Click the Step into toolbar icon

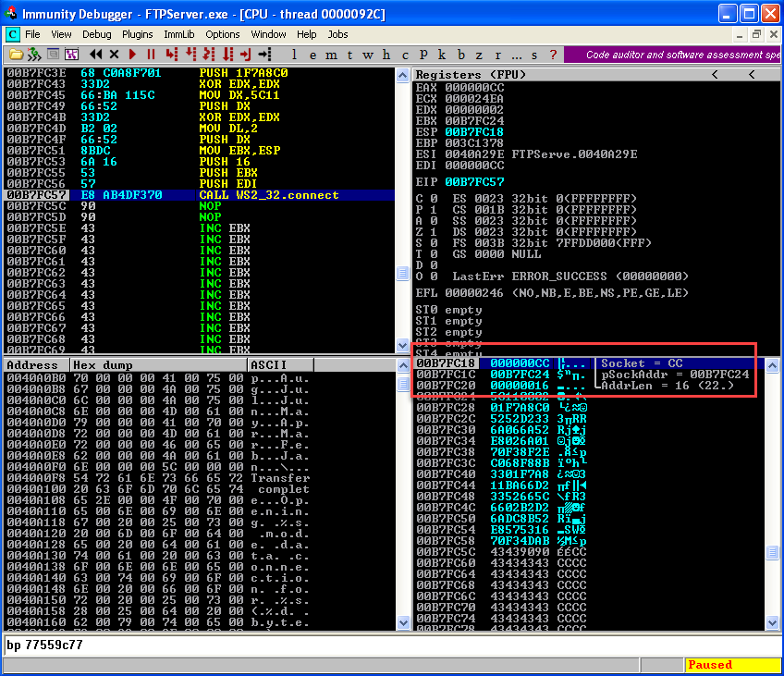pos(172,55)
